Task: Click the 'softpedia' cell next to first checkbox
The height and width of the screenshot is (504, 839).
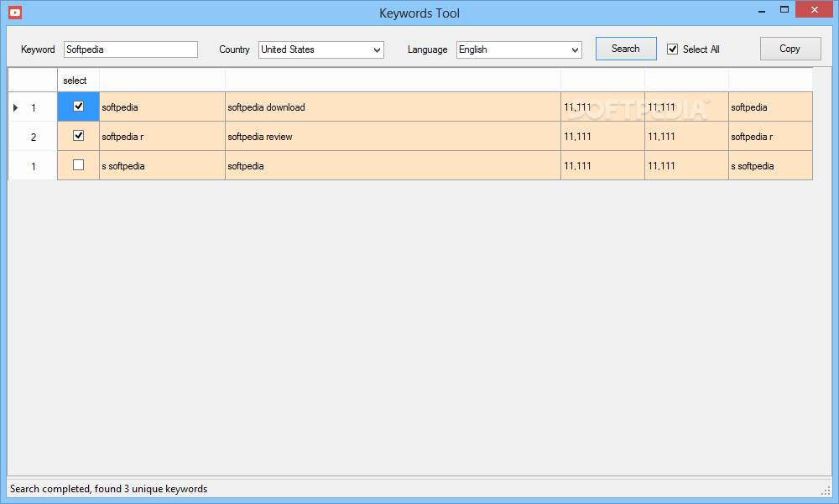Action: [x=162, y=107]
